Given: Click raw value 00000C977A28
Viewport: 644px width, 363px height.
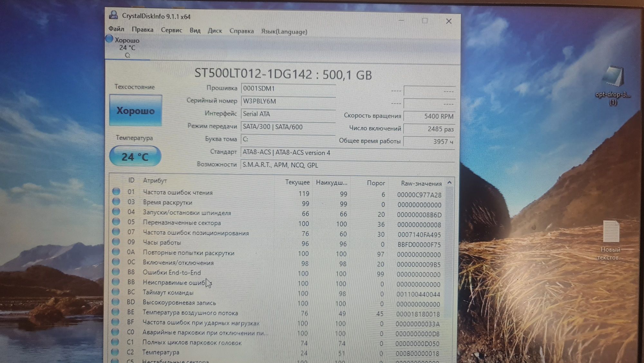Looking at the screenshot, I should (x=419, y=195).
